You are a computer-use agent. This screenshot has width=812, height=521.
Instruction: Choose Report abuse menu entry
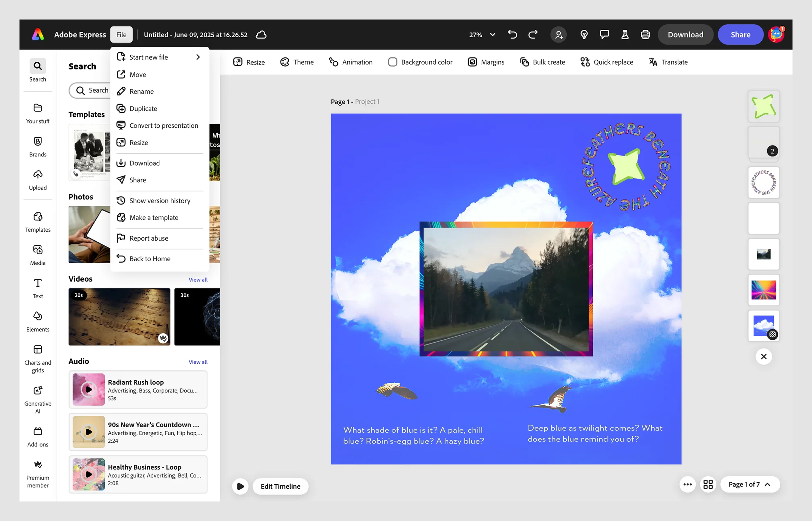point(160,238)
